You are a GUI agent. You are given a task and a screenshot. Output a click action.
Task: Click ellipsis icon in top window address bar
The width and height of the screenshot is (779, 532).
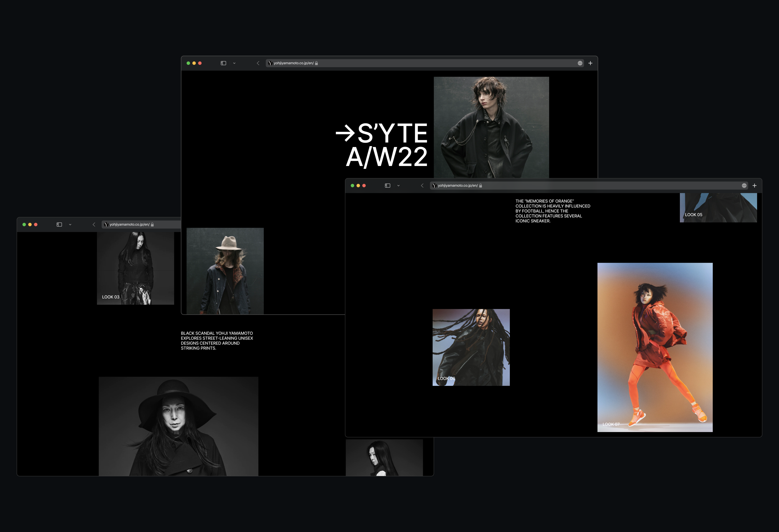580,63
